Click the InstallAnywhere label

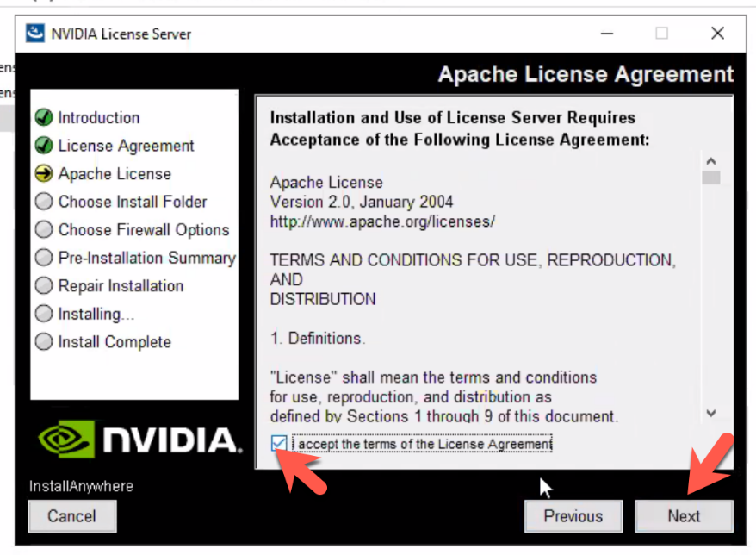[81, 486]
